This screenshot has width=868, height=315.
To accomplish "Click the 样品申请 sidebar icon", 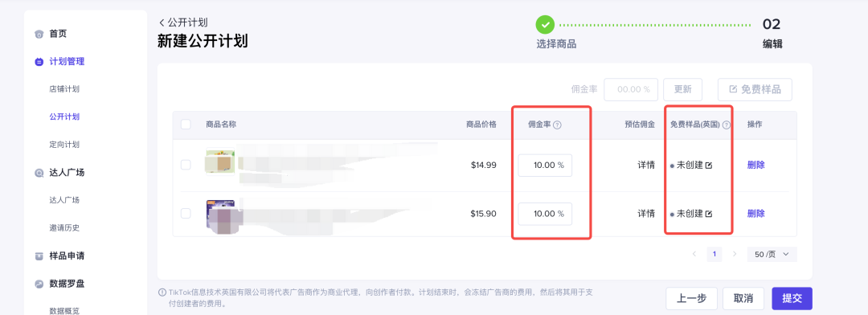I will [x=39, y=256].
